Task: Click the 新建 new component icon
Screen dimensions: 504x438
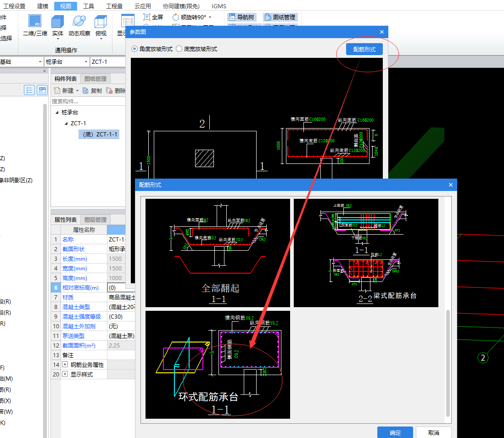Action: coord(57,90)
